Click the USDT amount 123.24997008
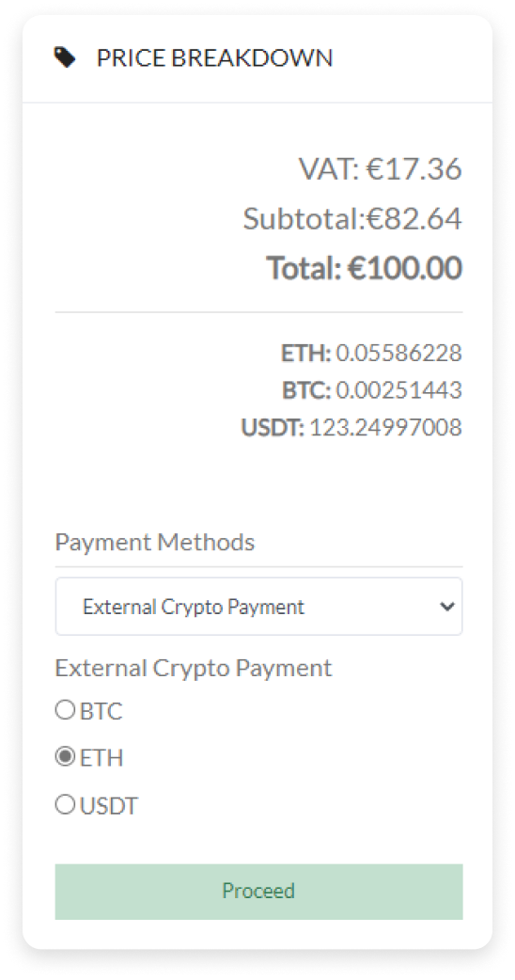515x980 pixels. 386,428
